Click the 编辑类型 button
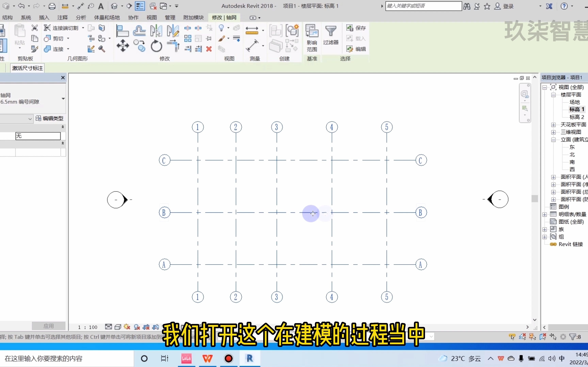The image size is (588, 367). click(x=50, y=118)
